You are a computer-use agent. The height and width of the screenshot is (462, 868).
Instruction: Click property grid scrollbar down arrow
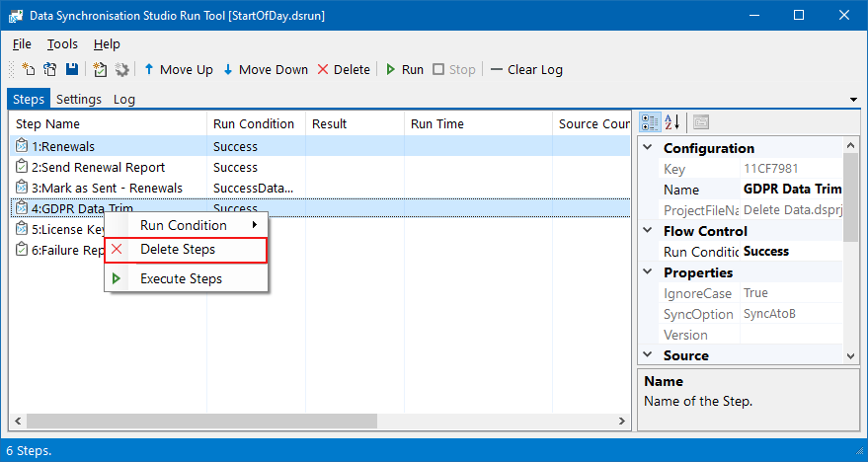click(851, 356)
